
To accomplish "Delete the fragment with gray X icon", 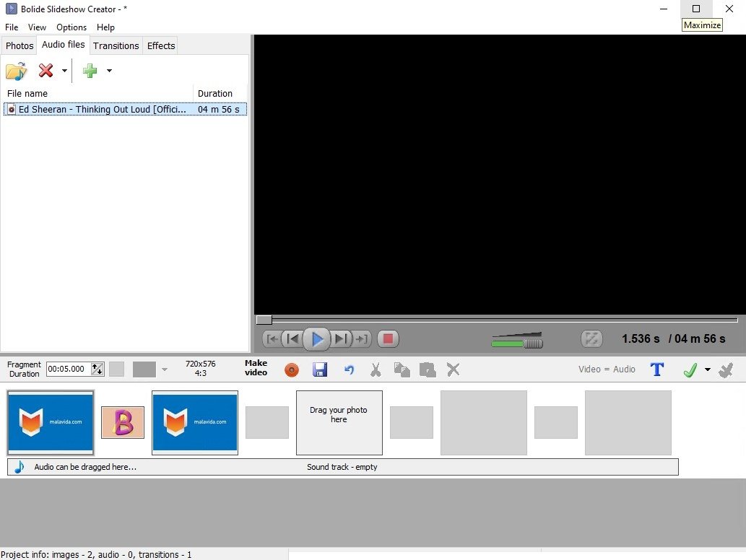I will [x=454, y=369].
